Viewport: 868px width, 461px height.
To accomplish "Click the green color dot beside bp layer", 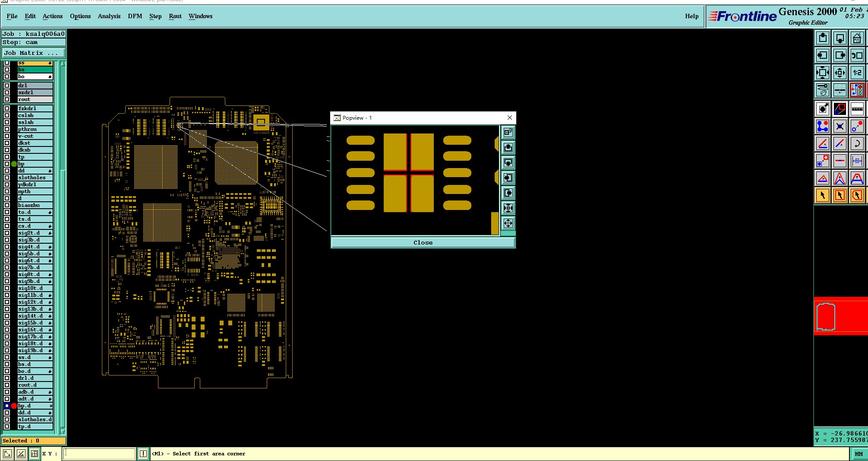I will 14,164.
